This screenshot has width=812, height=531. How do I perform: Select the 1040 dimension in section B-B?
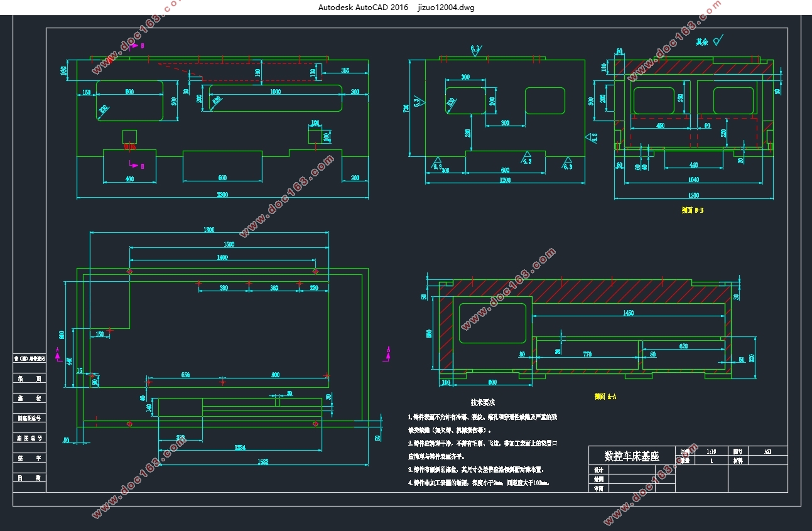[x=694, y=180]
